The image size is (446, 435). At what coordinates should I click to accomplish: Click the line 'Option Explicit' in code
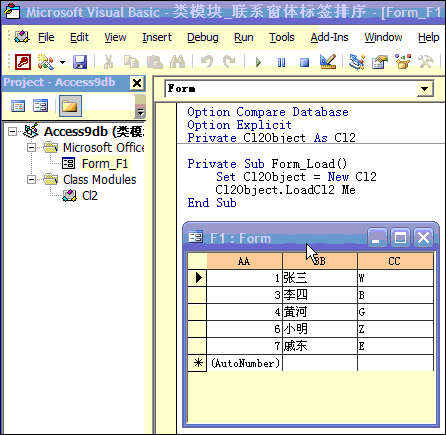point(239,125)
